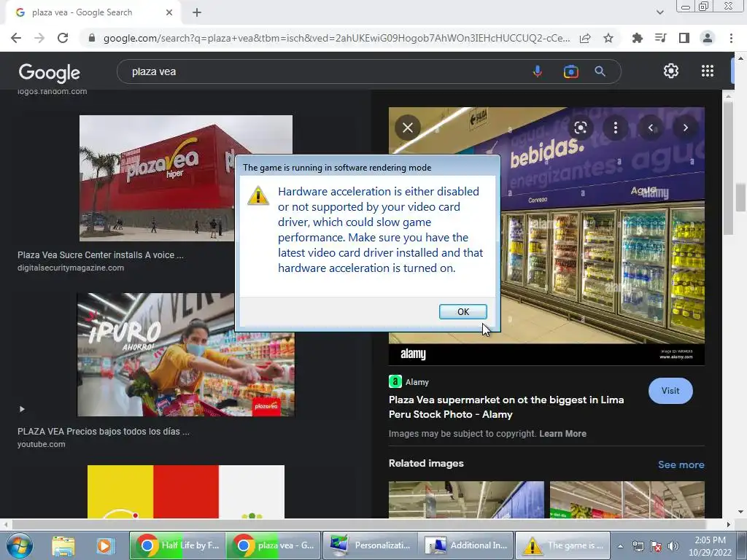This screenshot has height=560, width=747.
Task: Open a new tab with the plus button
Action: coord(197,12)
